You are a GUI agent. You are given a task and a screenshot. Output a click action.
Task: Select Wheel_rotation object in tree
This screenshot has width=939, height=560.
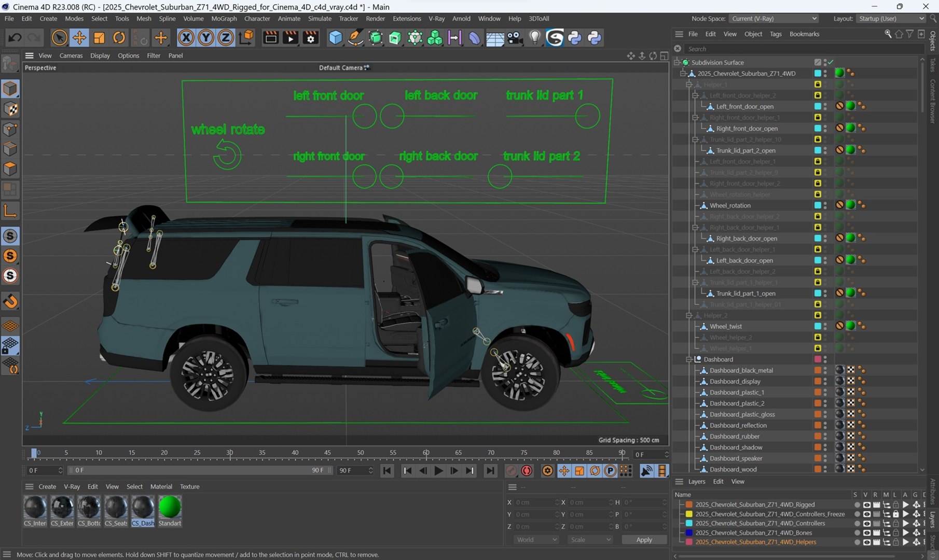(x=730, y=205)
